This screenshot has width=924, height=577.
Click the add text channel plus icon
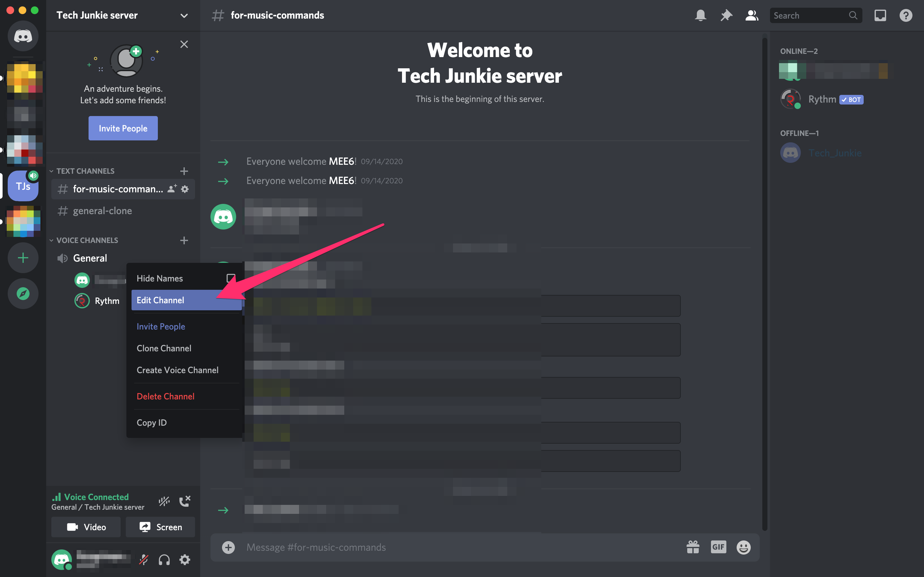point(184,171)
